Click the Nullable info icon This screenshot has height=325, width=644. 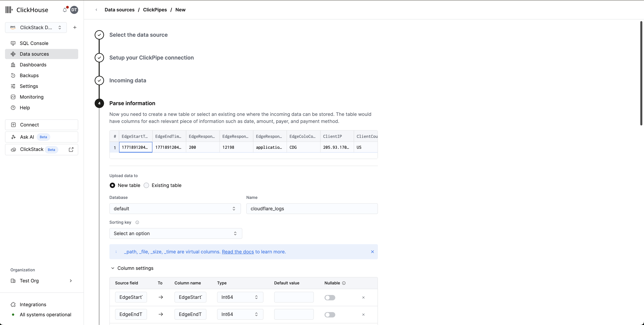click(x=344, y=283)
